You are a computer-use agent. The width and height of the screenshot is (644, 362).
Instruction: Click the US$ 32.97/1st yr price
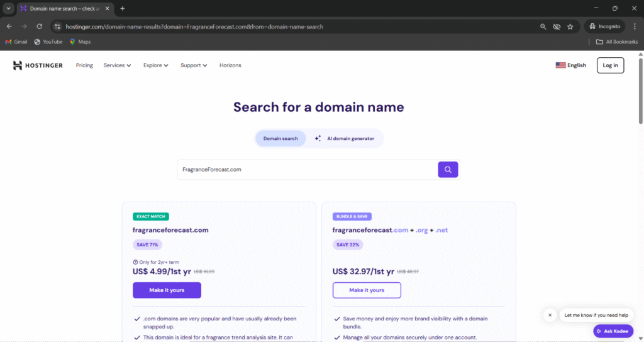pos(364,271)
